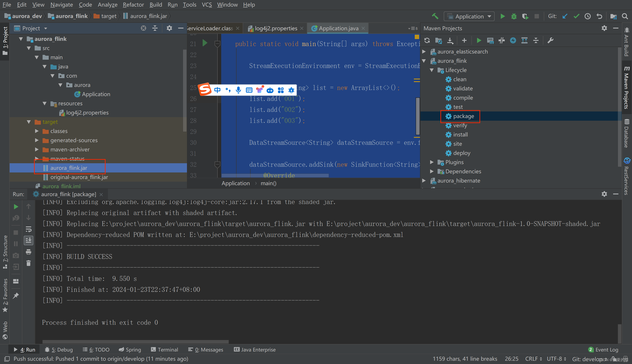Viewport: 632px width, 364px height.
Task: Click Sogou voice input microphone
Action: 238,90
